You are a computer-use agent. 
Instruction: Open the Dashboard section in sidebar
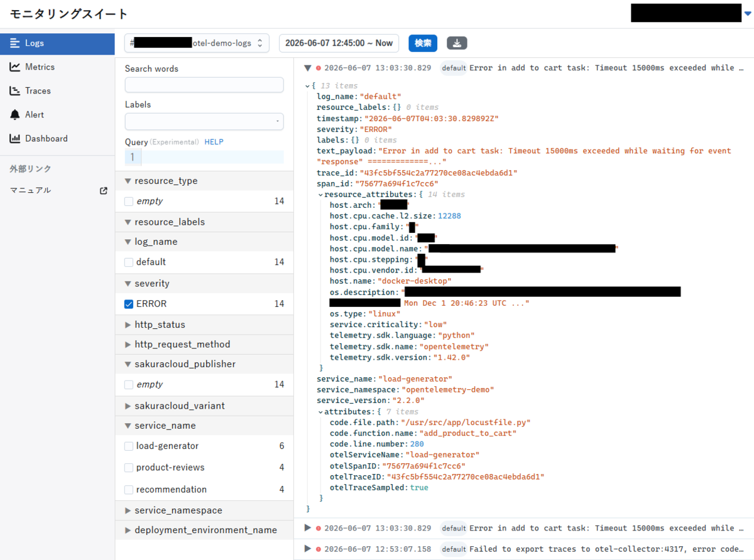click(x=57, y=139)
